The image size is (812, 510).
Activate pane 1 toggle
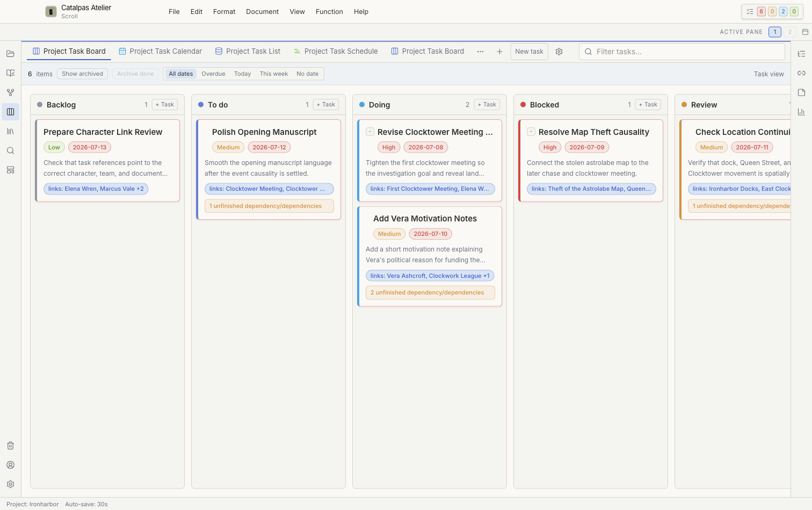[x=774, y=32]
